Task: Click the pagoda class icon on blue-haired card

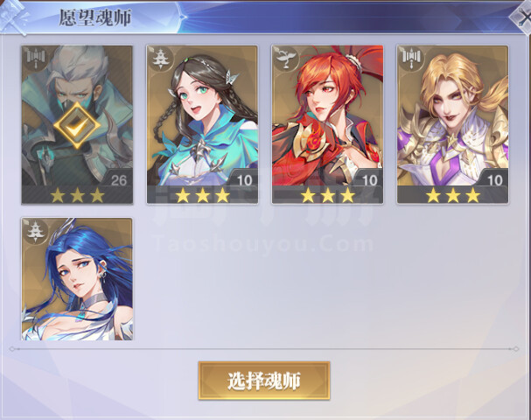Action: click(x=34, y=229)
